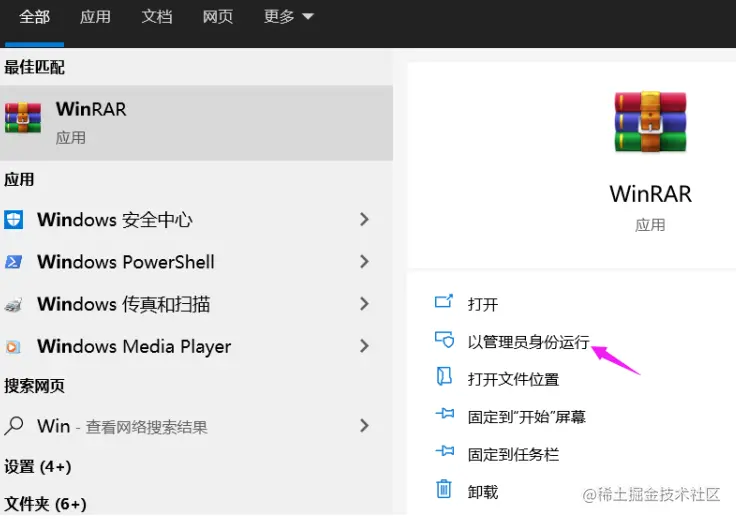Click the 文件夹 (6+) section header
This screenshot has height=519, width=736.
[x=45, y=504]
